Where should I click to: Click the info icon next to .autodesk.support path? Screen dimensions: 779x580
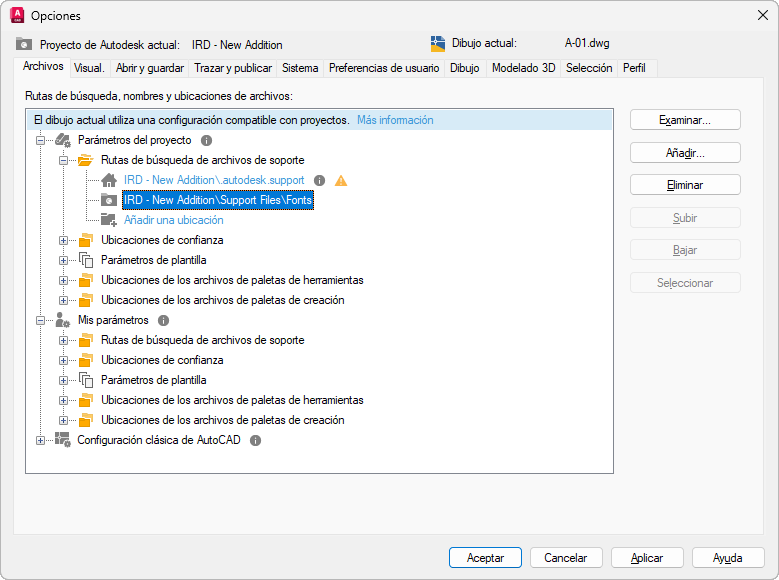[x=319, y=180]
